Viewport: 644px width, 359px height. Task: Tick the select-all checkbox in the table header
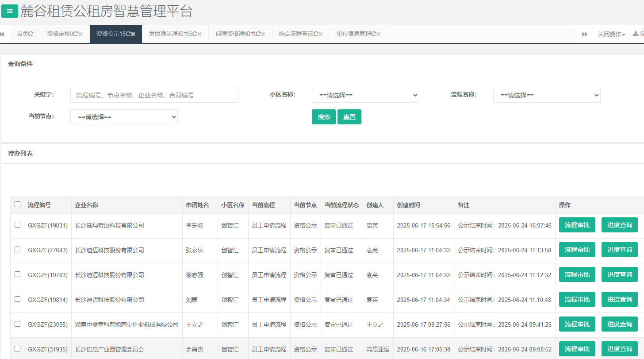pyautogui.click(x=17, y=205)
